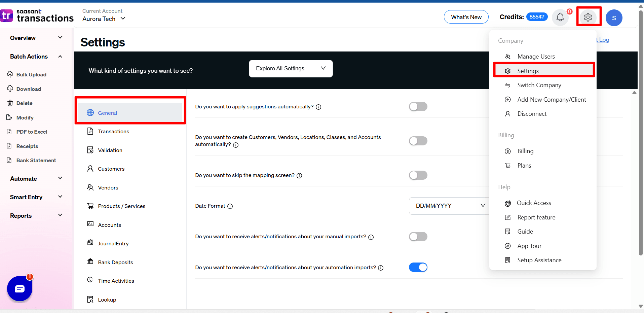The width and height of the screenshot is (644, 313).
Task: Click the page vertical scrollbar
Action: pos(641,135)
